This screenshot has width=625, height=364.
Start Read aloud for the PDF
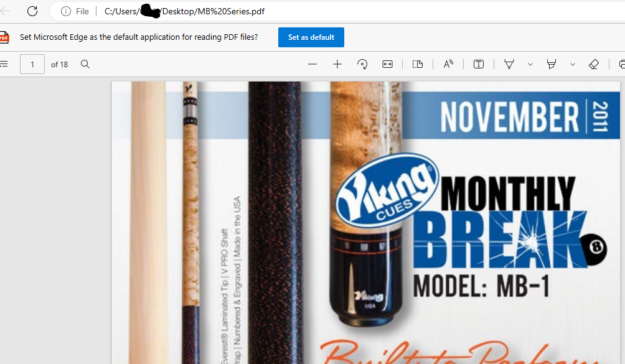448,64
